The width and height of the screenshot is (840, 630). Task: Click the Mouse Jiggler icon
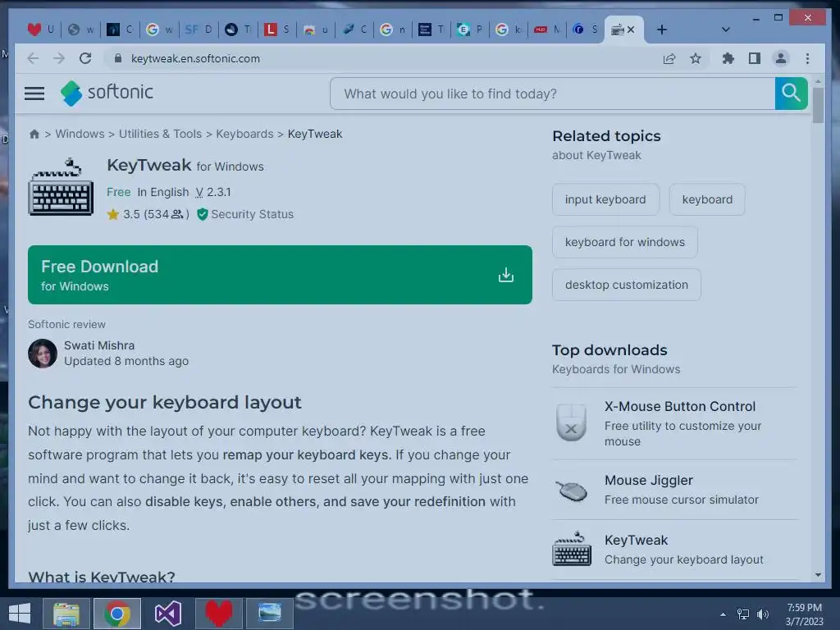click(571, 491)
